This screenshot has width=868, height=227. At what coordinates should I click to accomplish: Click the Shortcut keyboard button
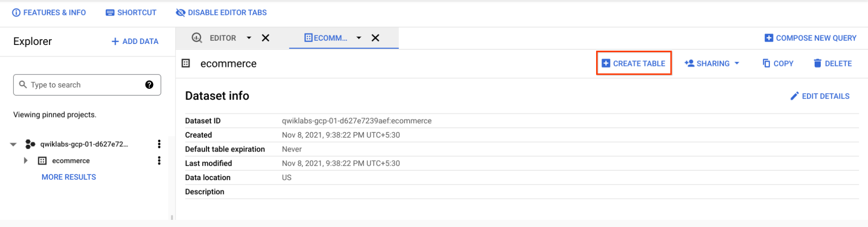click(131, 12)
